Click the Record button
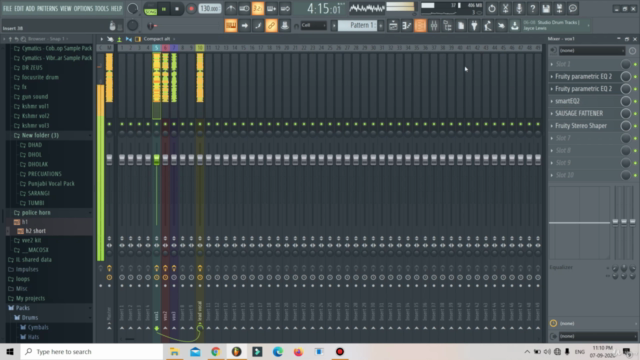640x360 pixels. point(191,9)
